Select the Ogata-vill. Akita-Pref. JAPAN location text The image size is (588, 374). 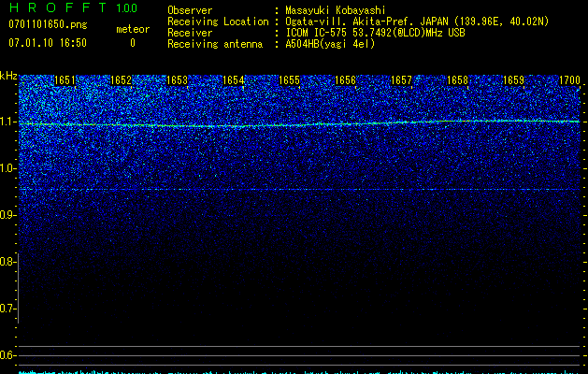(x=417, y=22)
